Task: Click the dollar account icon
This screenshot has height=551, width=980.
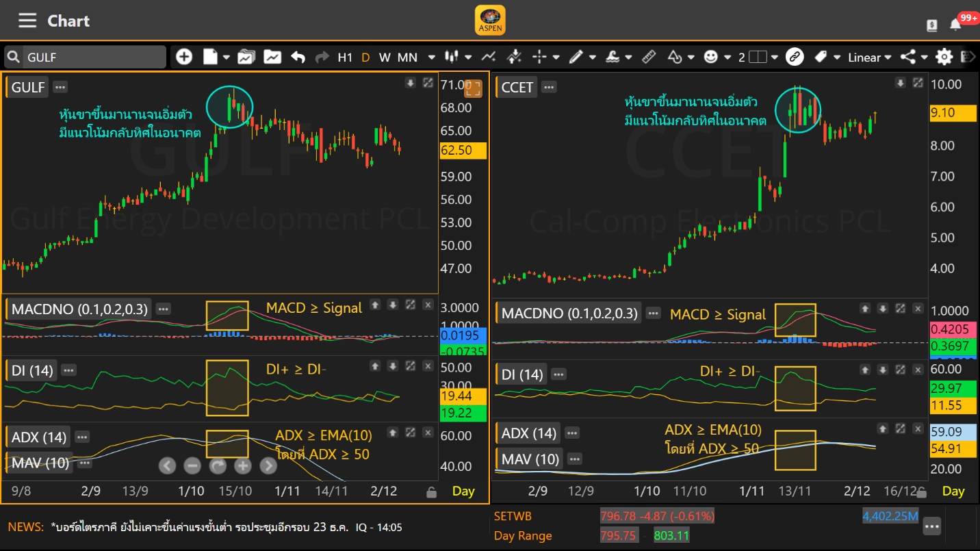Action: [x=932, y=25]
